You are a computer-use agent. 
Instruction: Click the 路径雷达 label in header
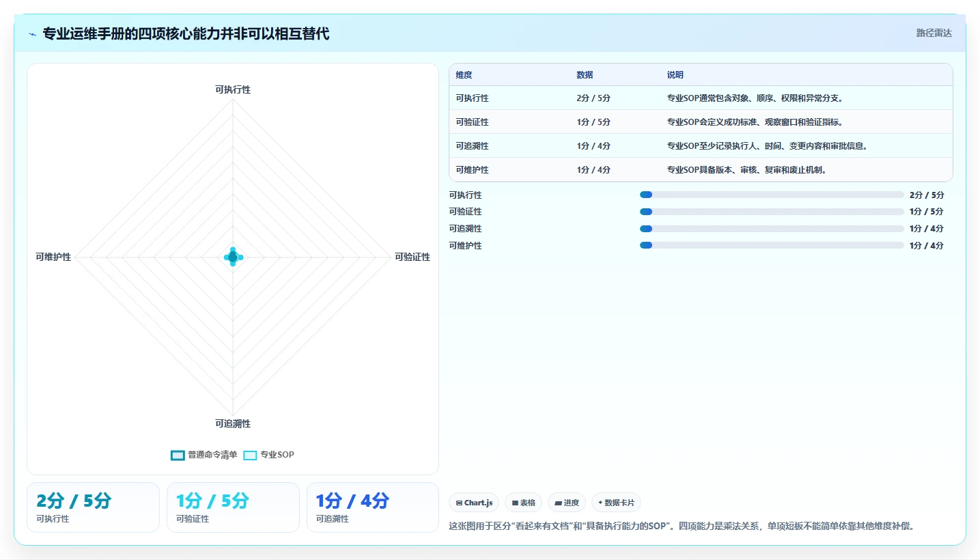tap(934, 33)
